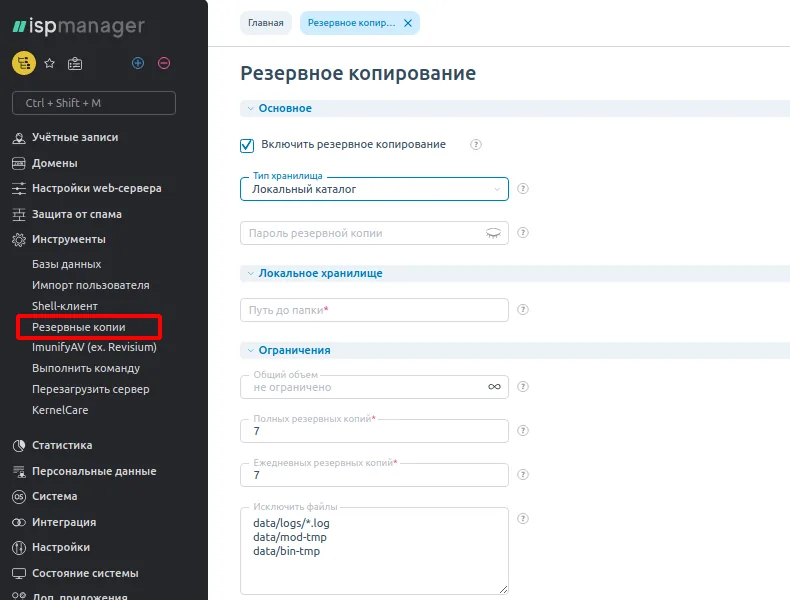The image size is (790, 600).
Task: Switch to Главная tab
Action: point(266,23)
